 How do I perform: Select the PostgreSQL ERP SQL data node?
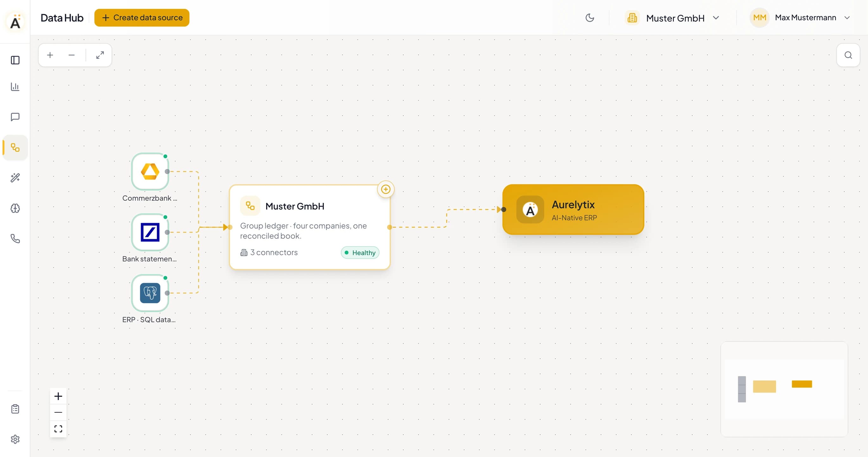point(150,293)
